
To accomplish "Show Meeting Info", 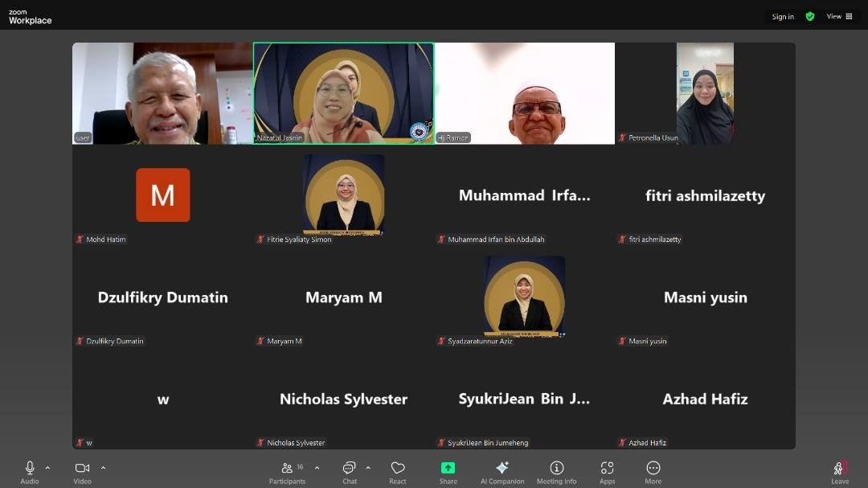I will pos(556,472).
